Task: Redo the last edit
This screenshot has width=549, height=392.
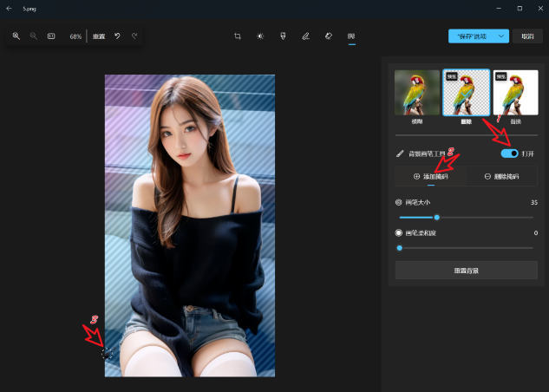Action: [134, 36]
